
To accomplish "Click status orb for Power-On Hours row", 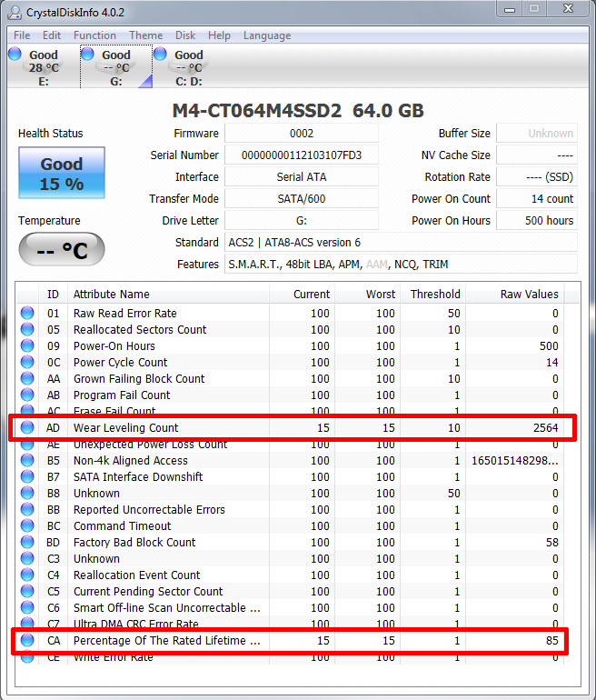I will [27, 346].
